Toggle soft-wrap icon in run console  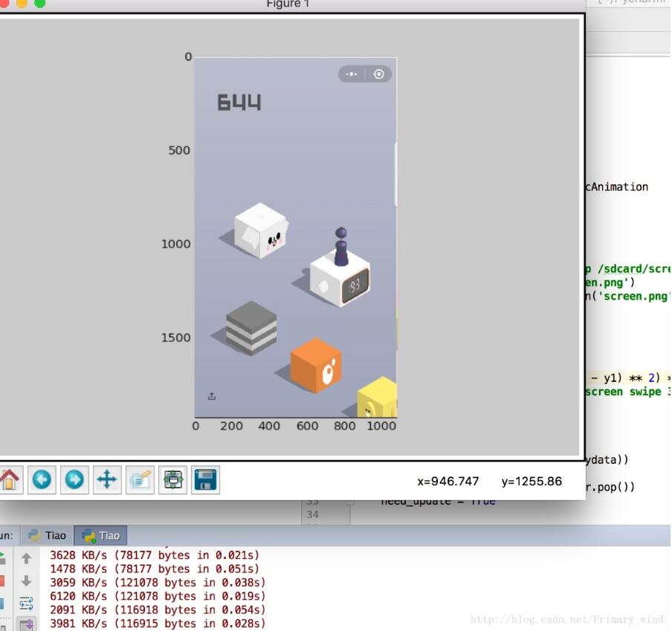pyautogui.click(x=26, y=604)
